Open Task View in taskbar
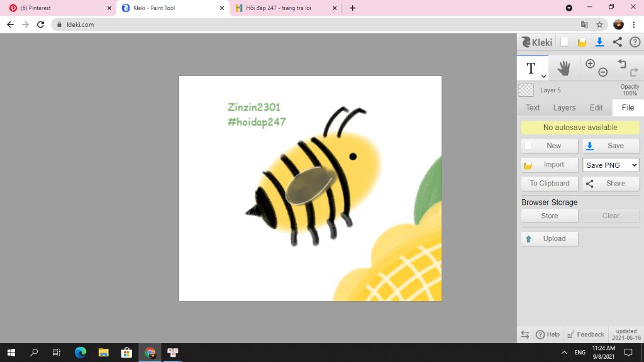This screenshot has width=644, height=362. click(57, 353)
